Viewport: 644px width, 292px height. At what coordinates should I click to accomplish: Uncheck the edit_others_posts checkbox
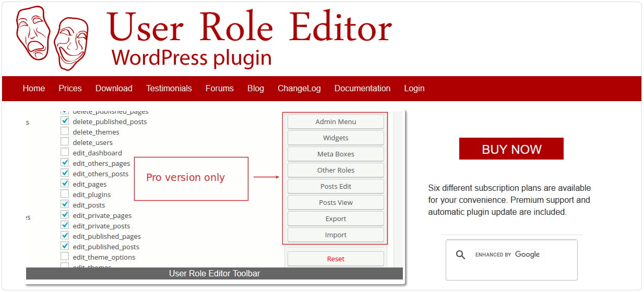pos(65,173)
